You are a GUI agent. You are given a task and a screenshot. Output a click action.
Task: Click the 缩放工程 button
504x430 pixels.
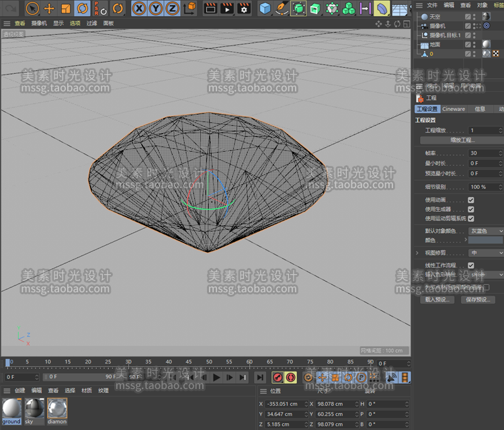pos(462,140)
